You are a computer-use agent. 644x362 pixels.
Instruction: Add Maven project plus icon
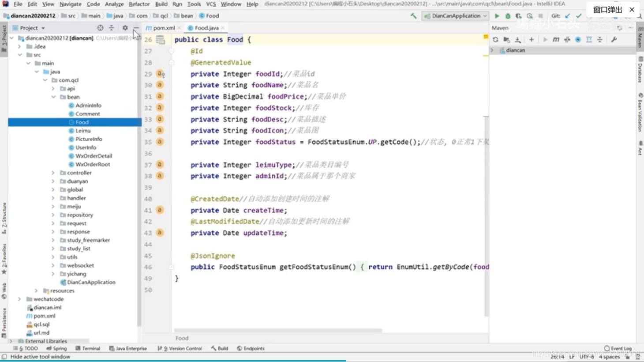pyautogui.click(x=532, y=40)
